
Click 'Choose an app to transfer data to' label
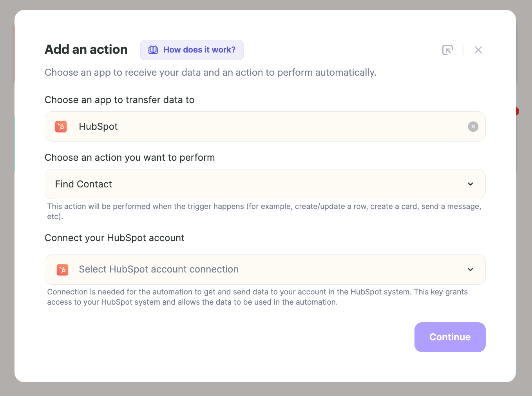tap(120, 100)
